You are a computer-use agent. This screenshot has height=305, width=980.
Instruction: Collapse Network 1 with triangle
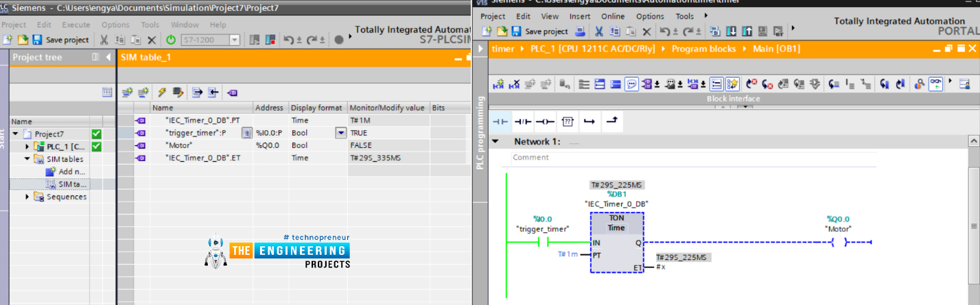point(495,141)
